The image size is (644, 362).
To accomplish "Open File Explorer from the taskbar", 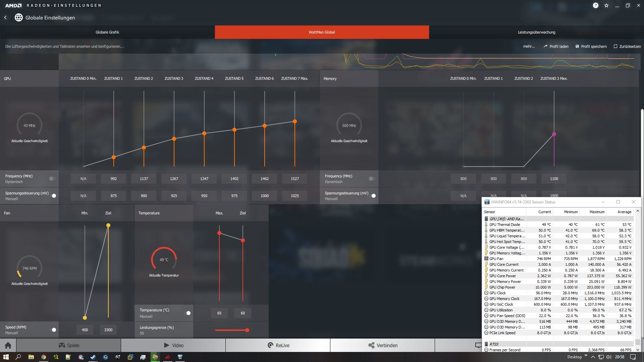I will (31, 357).
